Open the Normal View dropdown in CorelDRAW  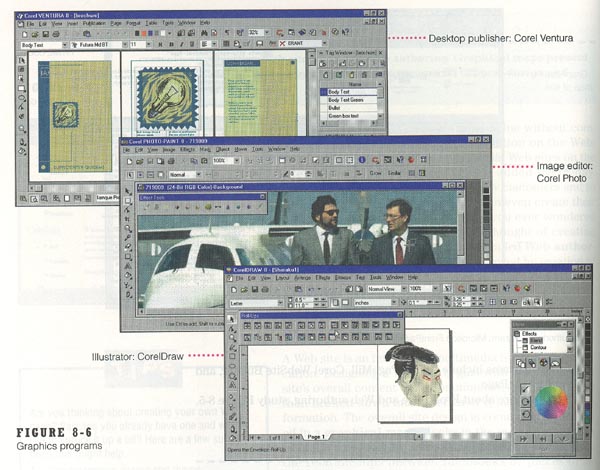(x=404, y=289)
